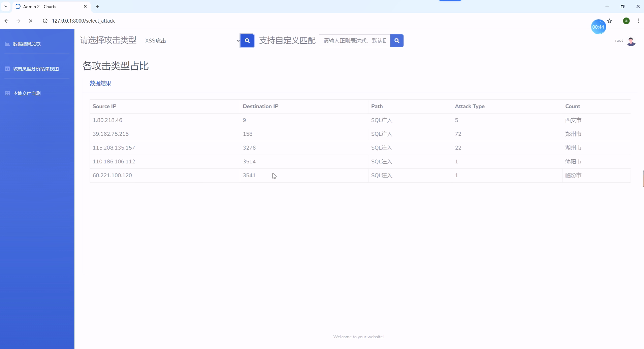
Task: Open the XSS攻击 attack type dropdown
Action: tap(192, 41)
